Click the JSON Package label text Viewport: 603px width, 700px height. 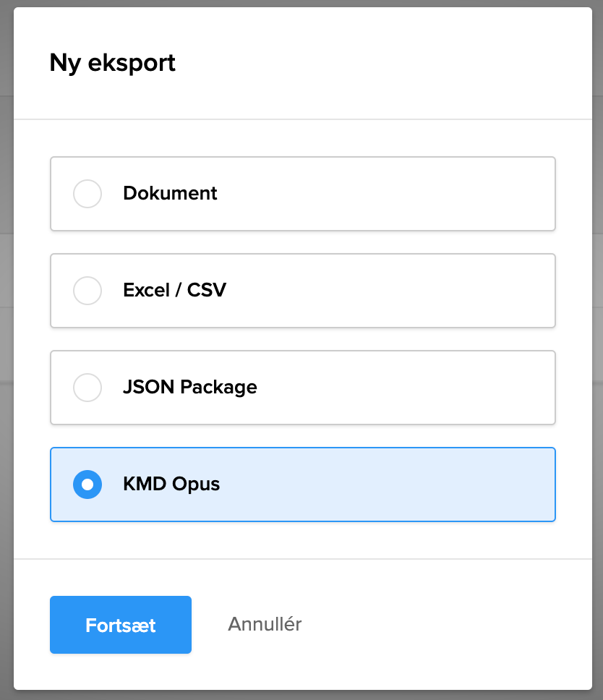189,388
